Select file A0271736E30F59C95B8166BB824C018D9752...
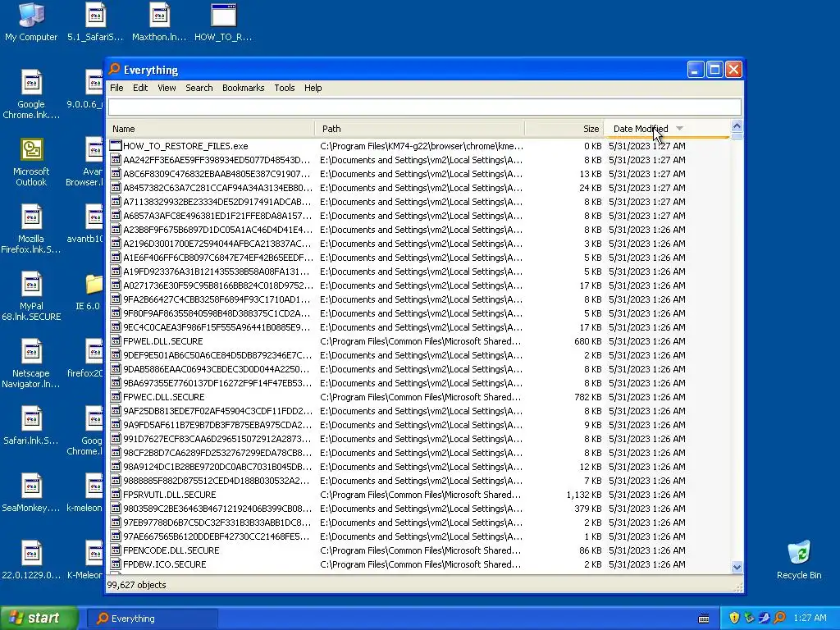This screenshot has height=630, width=840. [x=217, y=285]
